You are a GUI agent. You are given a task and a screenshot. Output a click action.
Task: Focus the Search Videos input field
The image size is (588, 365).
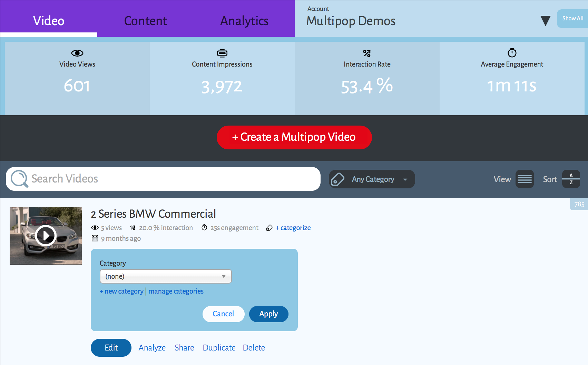pyautogui.click(x=163, y=179)
